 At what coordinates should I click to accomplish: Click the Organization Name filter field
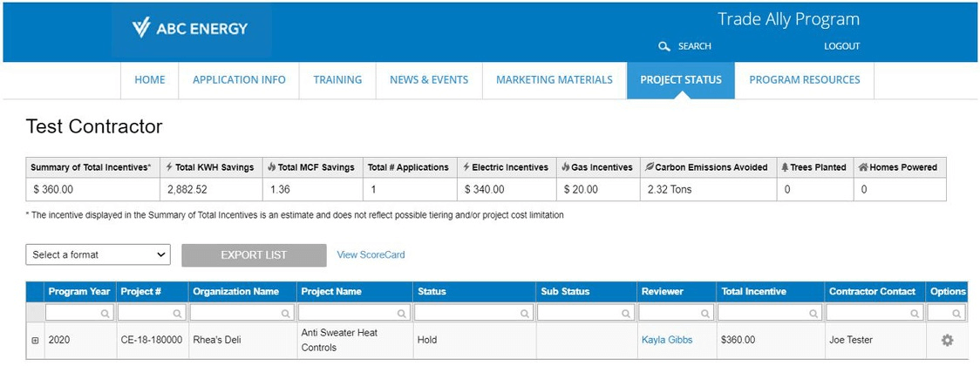click(242, 313)
